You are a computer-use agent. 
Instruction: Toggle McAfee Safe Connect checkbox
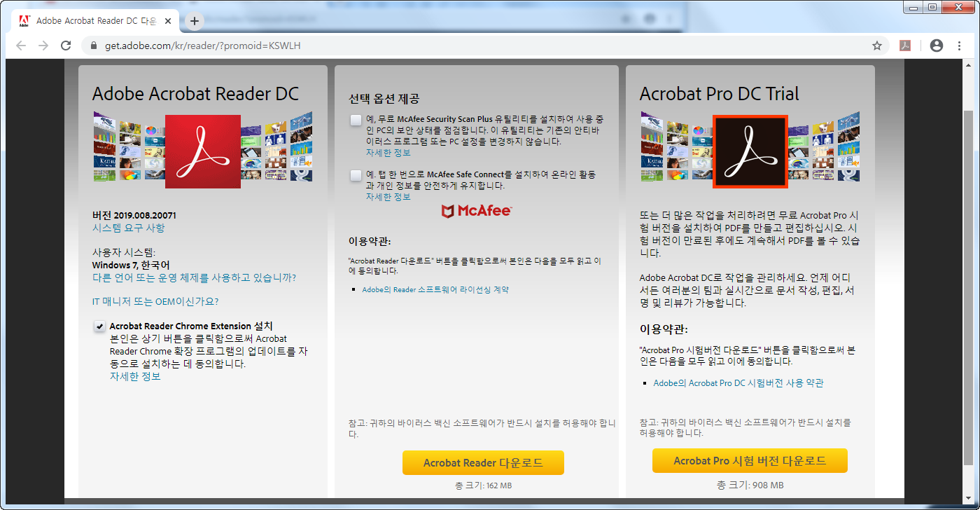356,175
